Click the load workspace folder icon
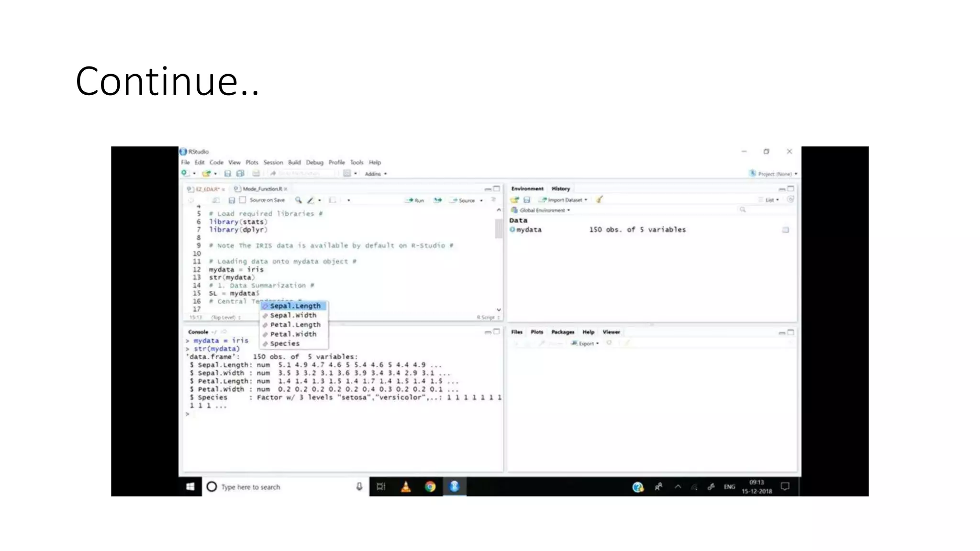Screen dimensions: 980x551 tap(515, 199)
